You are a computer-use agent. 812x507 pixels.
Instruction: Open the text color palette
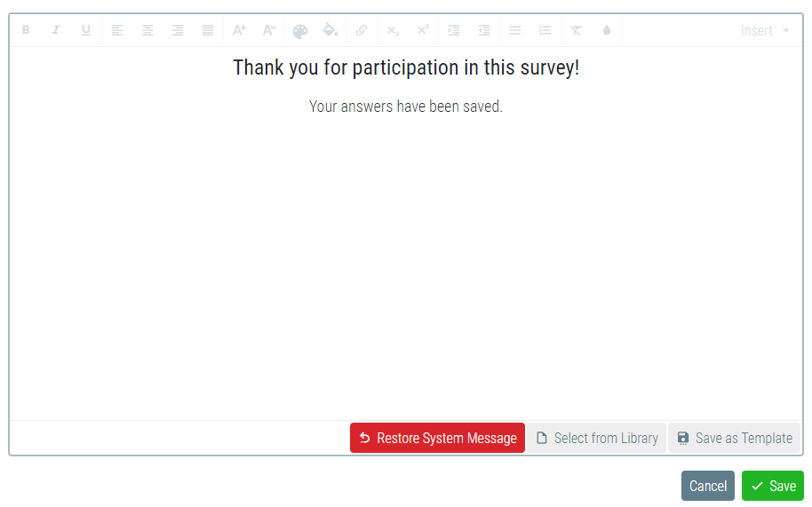point(300,30)
